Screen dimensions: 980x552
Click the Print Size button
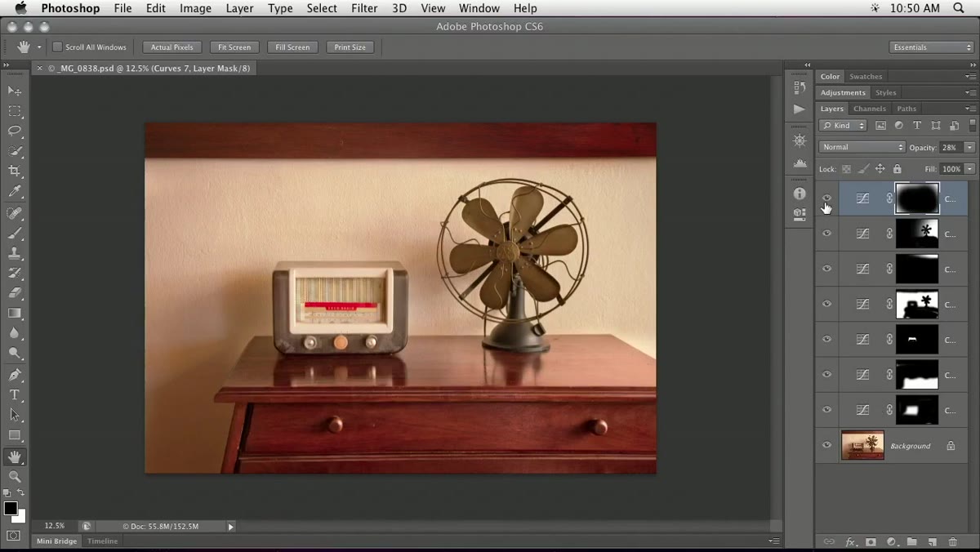(350, 47)
